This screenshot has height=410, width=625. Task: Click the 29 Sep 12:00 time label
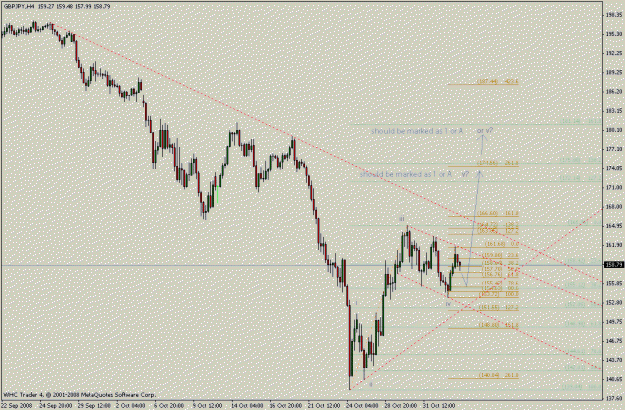click(x=92, y=406)
